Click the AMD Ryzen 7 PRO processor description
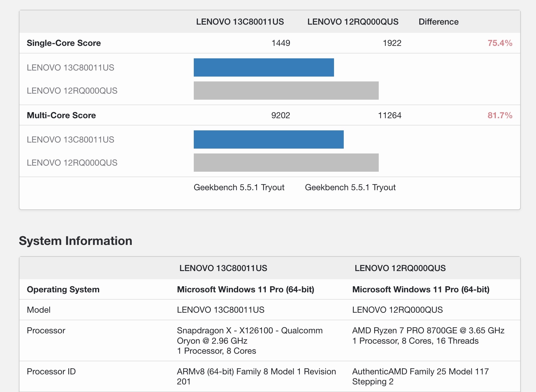This screenshot has height=392, width=536. coord(428,335)
